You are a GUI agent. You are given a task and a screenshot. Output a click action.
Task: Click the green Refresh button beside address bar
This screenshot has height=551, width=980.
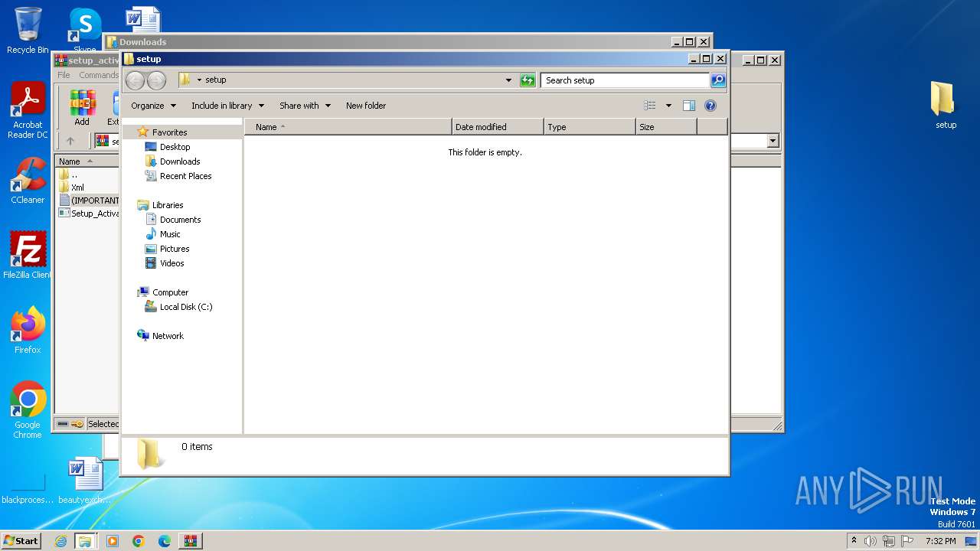click(x=528, y=80)
